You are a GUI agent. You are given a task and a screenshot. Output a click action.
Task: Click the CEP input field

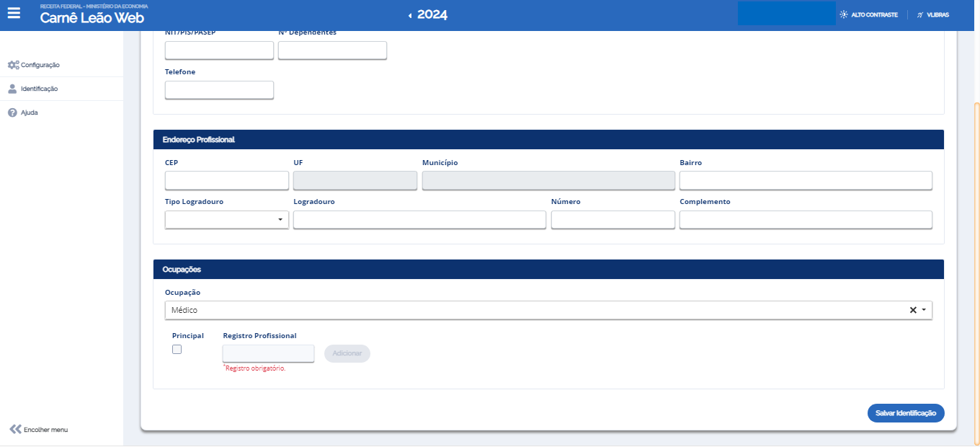226,180
